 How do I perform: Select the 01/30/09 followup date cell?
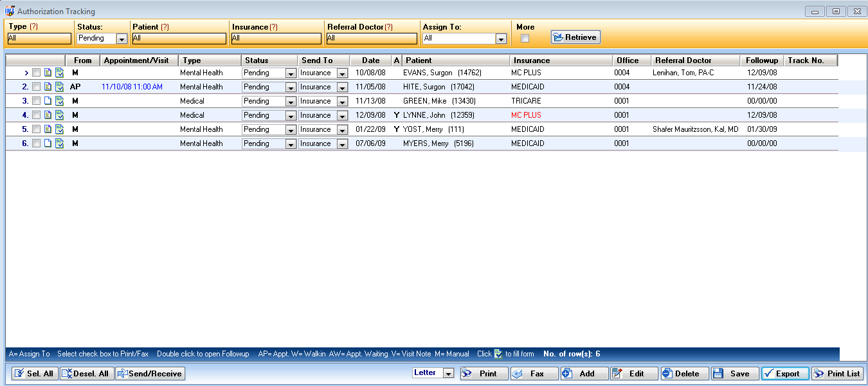[762, 129]
